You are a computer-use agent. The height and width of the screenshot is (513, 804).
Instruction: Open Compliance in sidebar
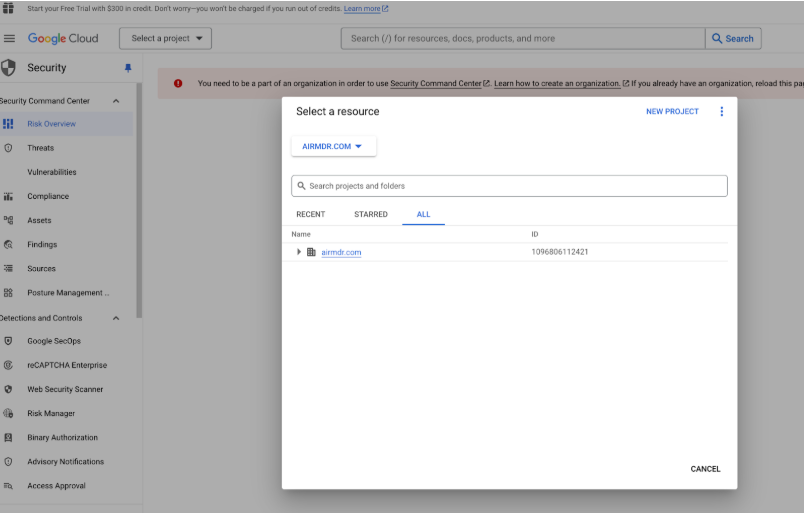[x=48, y=196]
